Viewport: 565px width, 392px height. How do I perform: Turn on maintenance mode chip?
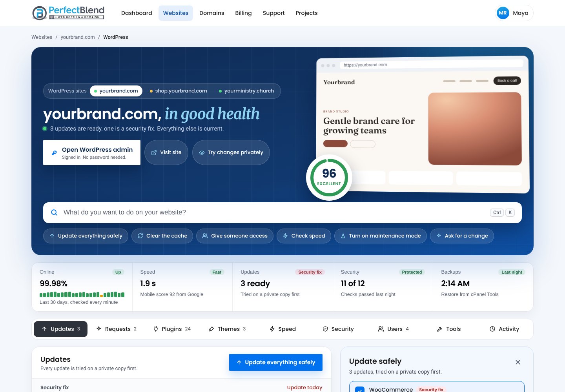pyautogui.click(x=381, y=236)
